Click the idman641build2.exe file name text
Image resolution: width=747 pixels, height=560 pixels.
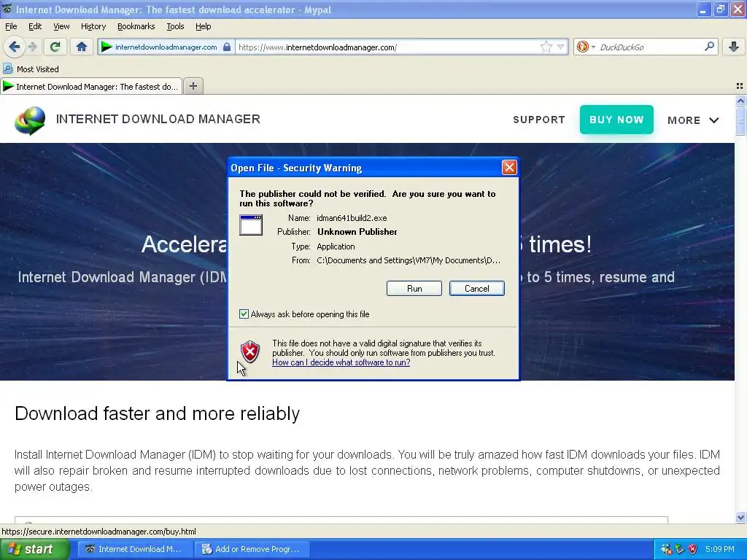pyautogui.click(x=352, y=218)
